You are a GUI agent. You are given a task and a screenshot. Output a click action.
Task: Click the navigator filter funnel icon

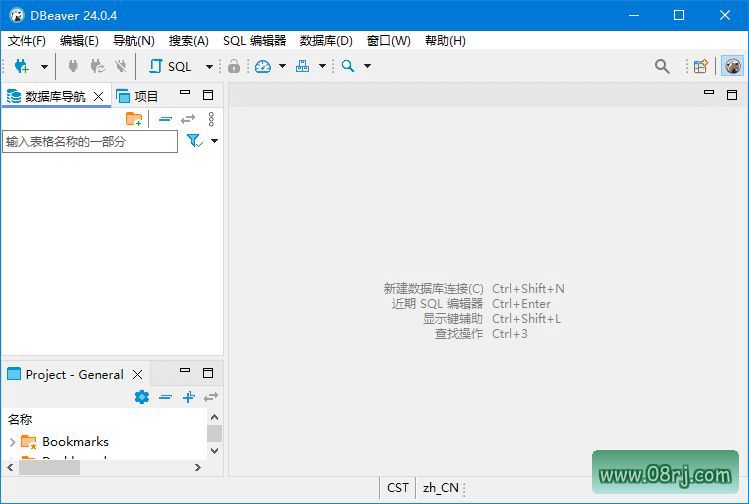pos(195,140)
